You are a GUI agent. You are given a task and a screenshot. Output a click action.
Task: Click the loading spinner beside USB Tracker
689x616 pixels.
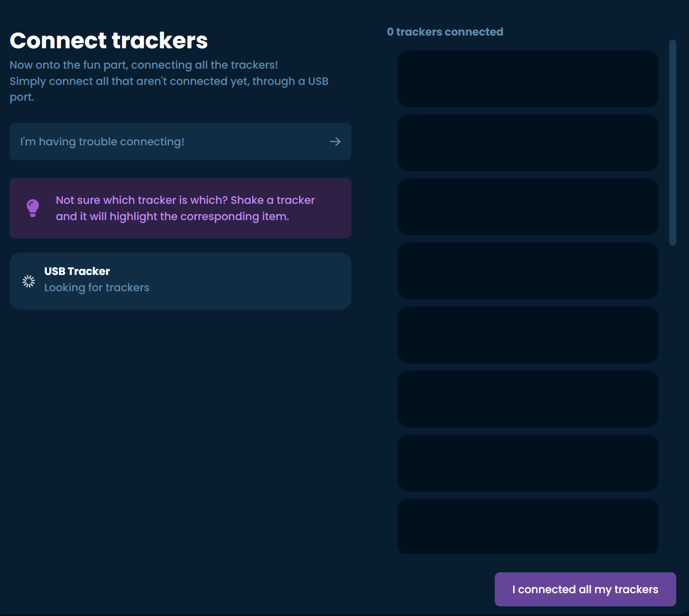click(x=28, y=281)
